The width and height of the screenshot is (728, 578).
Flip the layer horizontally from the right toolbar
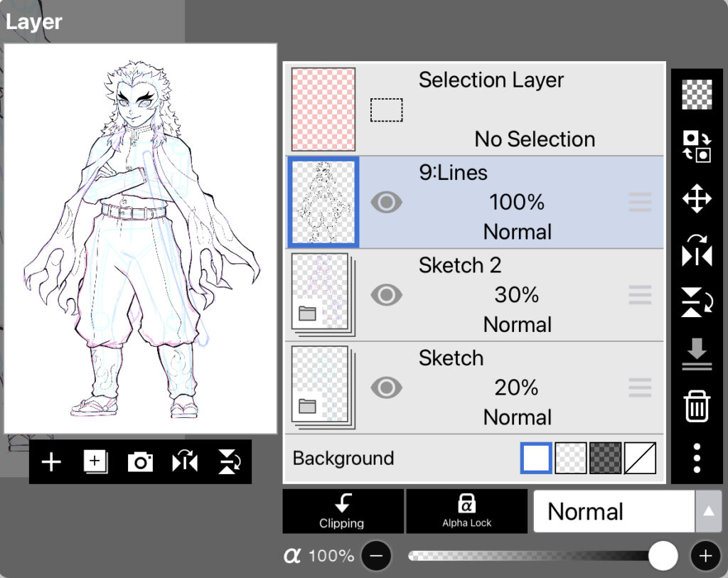coord(697,251)
